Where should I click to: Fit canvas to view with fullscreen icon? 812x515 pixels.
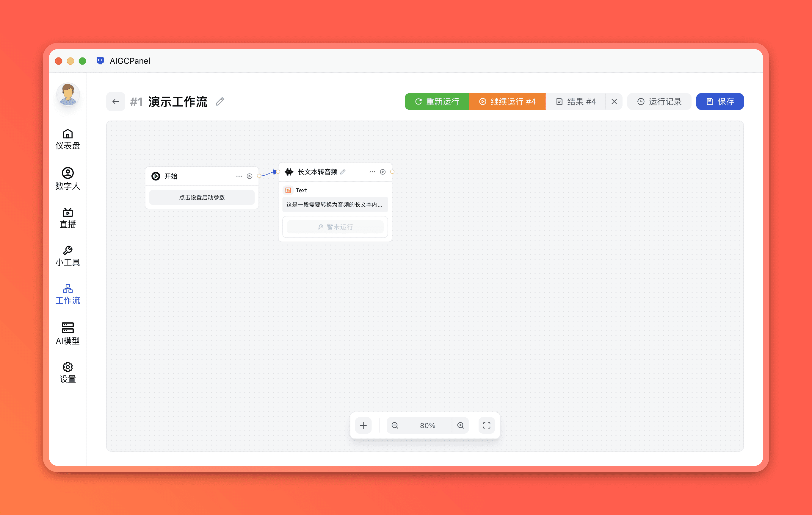487,426
